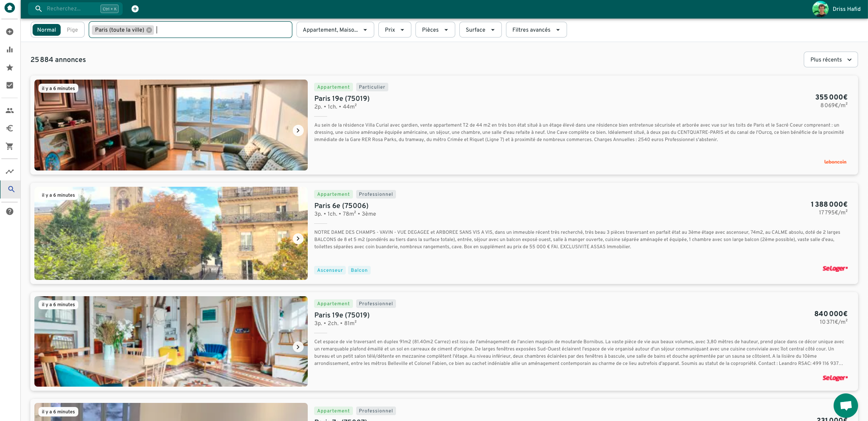Open the star favorites sidebar icon

point(10,67)
